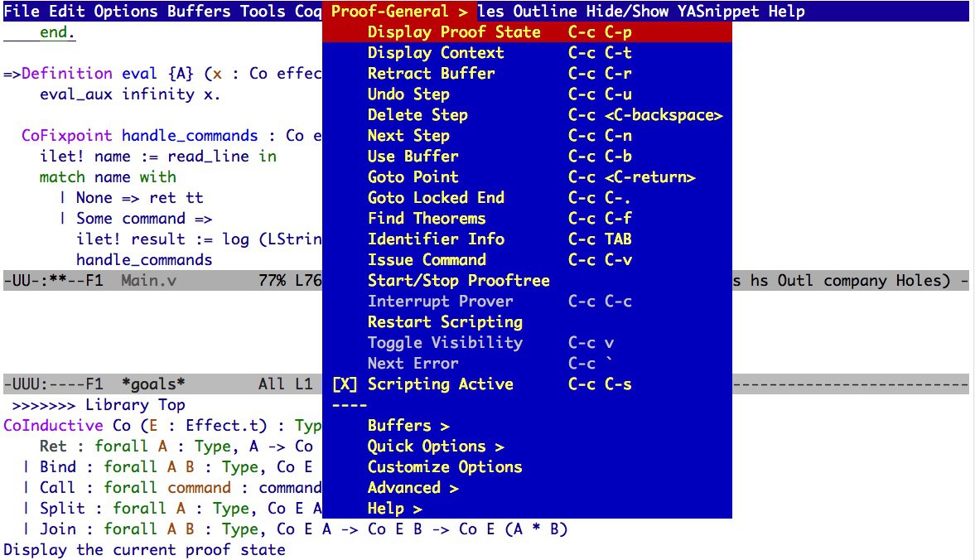
Task: Choose Goto Locked End
Action: 528,198
